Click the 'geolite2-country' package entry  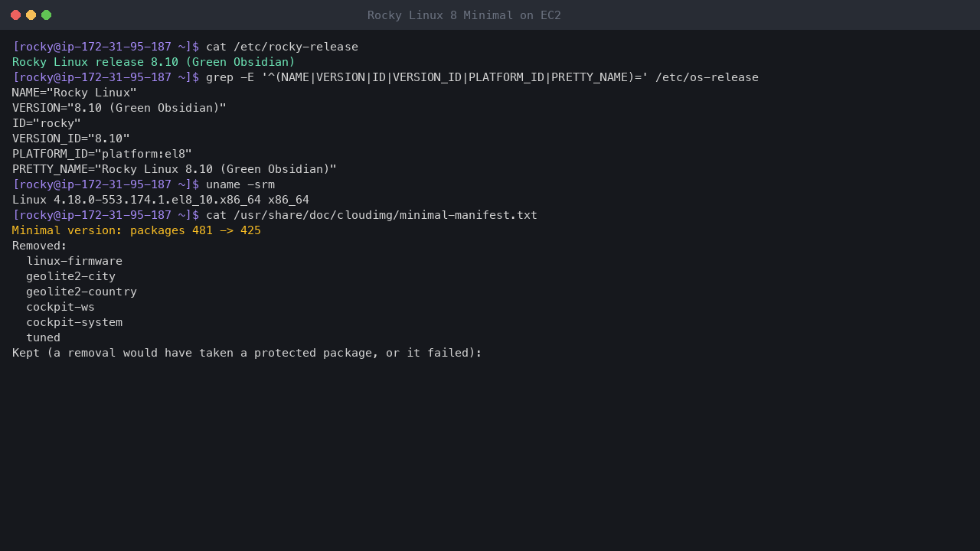(81, 292)
